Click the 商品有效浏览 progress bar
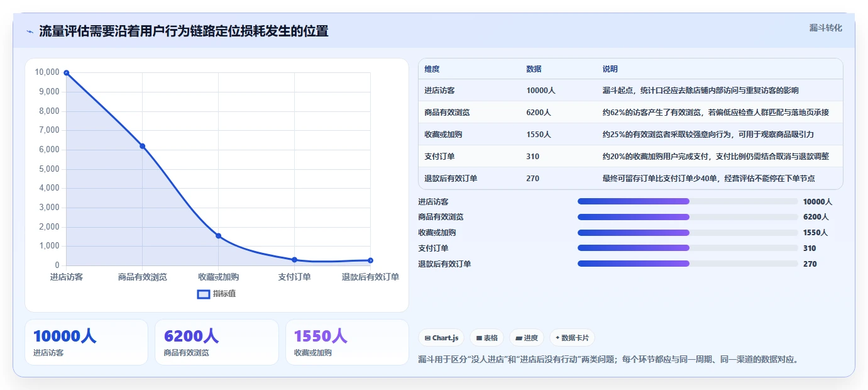 click(x=688, y=217)
